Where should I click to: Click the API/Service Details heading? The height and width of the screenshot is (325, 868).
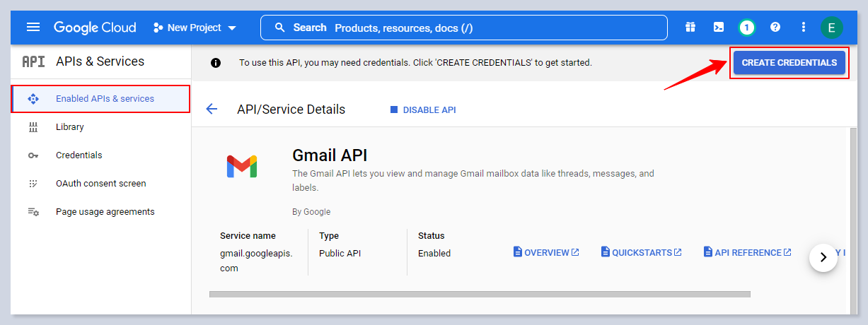click(x=291, y=110)
